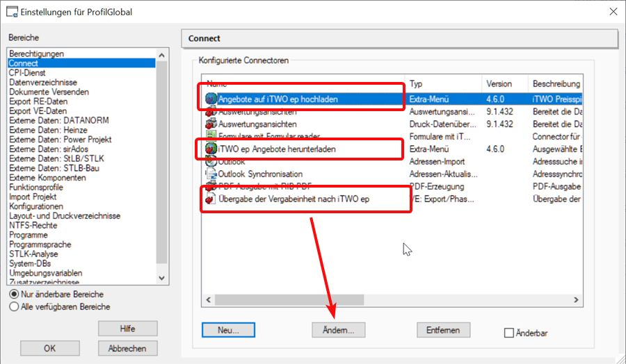The width and height of the screenshot is (626, 364).
Task: Click the Outlook Synchronisation connector icon
Action: click(211, 174)
